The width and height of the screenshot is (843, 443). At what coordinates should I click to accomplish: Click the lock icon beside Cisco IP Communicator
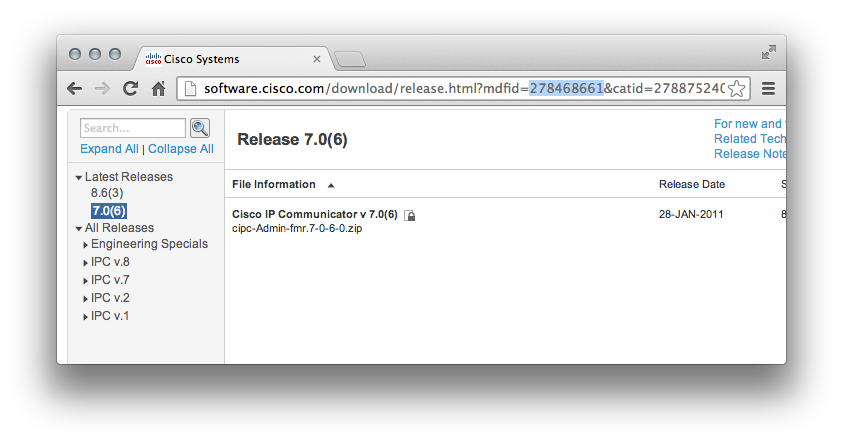coord(410,215)
